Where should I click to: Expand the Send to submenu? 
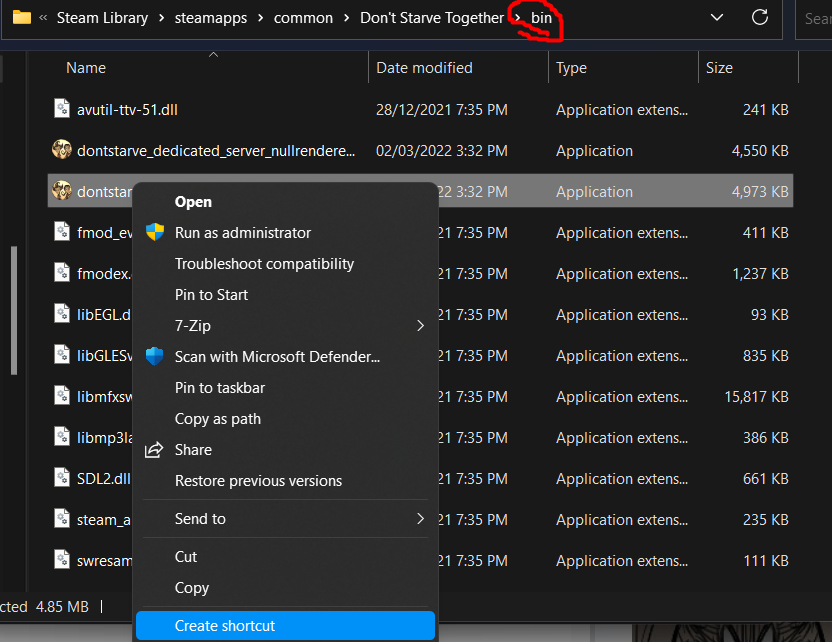(420, 519)
